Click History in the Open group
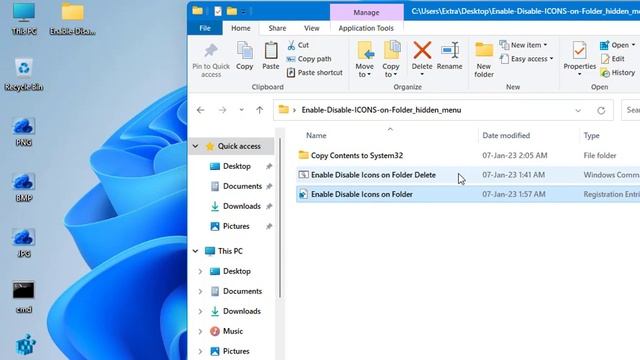Viewport: 640px width, 360px height. pos(618,73)
